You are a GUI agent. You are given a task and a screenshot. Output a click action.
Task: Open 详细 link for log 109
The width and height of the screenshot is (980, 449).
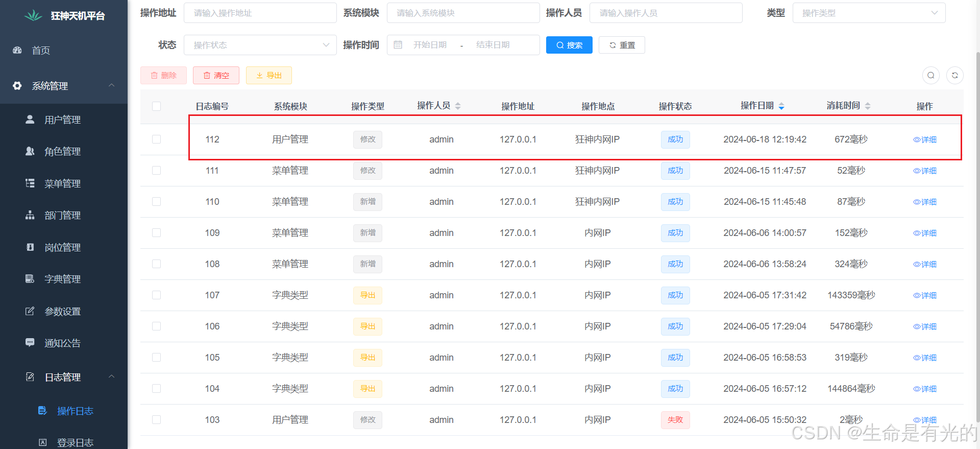click(925, 233)
